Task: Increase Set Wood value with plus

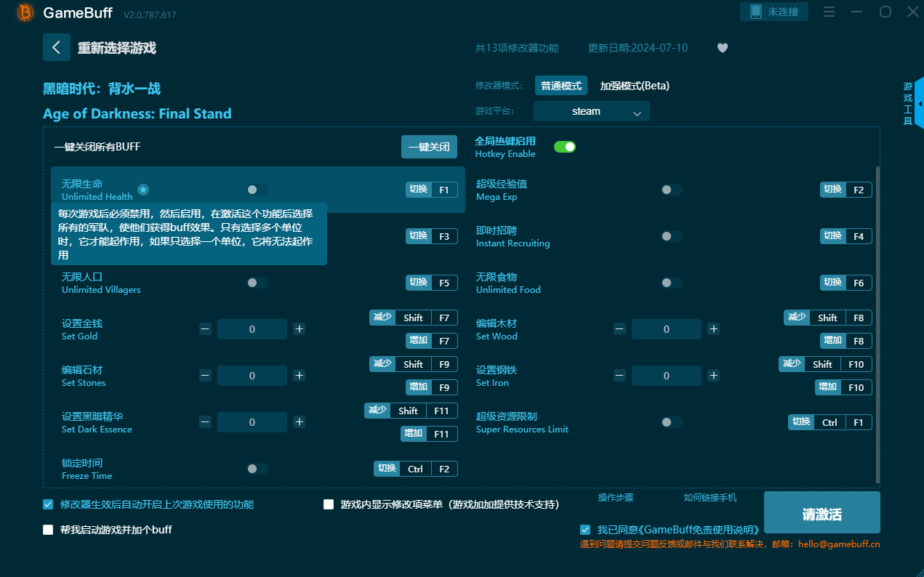Action: (713, 329)
